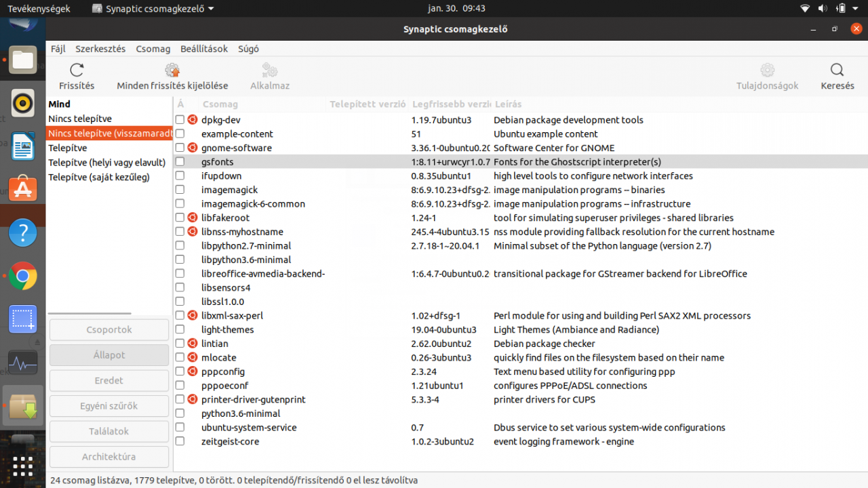Toggle the status checkbox for gsfonts

pyautogui.click(x=180, y=162)
